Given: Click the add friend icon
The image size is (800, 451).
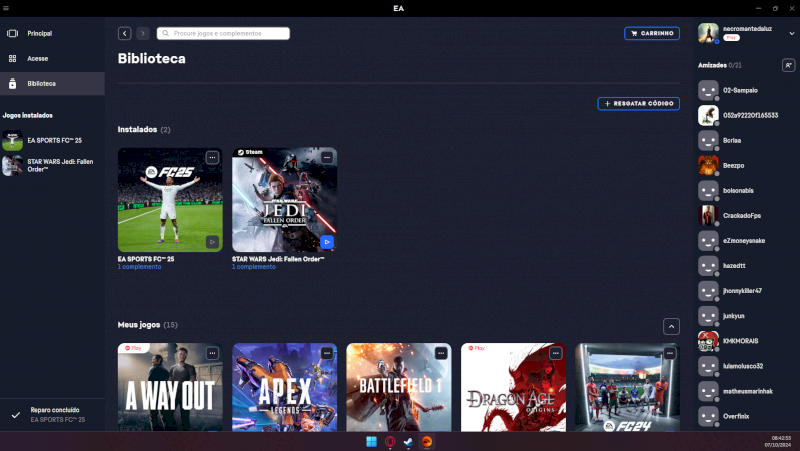Looking at the screenshot, I should pos(788,65).
